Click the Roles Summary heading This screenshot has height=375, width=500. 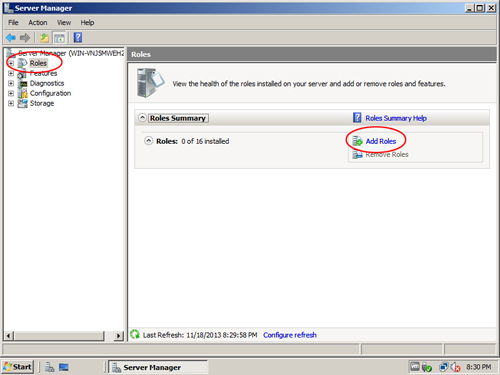coord(178,118)
